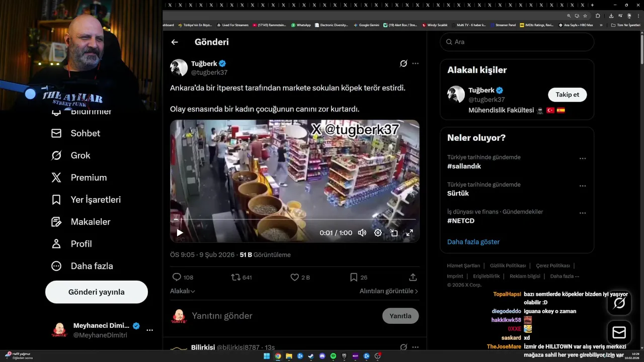Open the floating messages envelope button
Viewport: 644px width, 362px height.
pos(619,333)
